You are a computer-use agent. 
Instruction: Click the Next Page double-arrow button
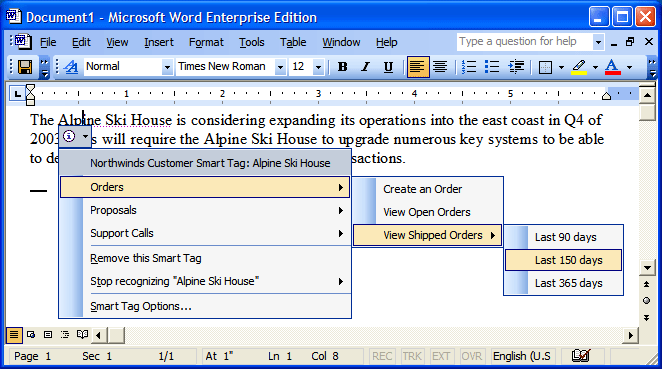click(647, 317)
